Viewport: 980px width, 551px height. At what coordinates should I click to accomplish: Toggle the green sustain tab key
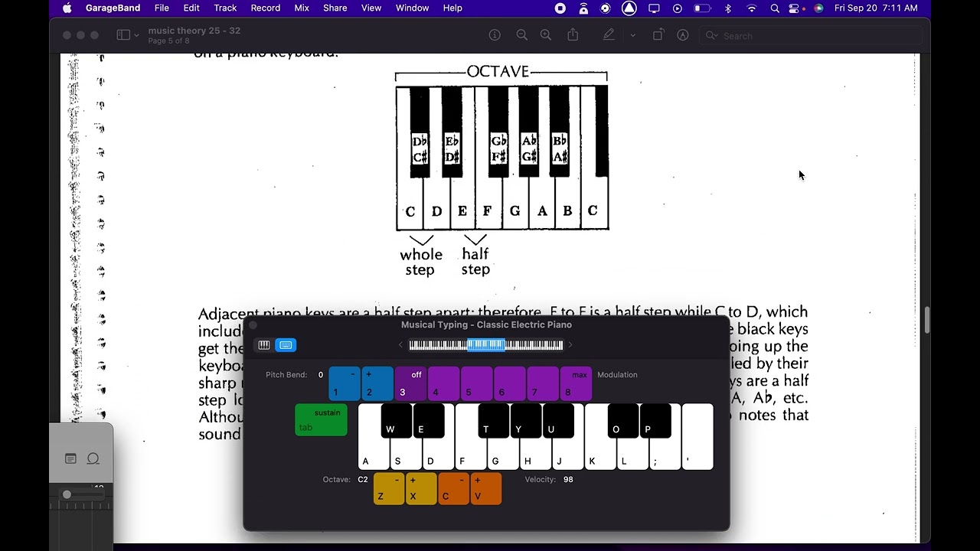coord(321,420)
